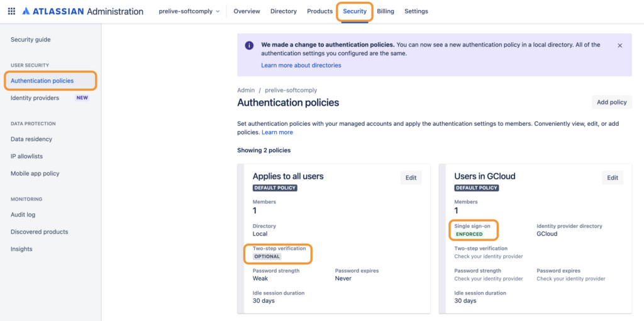Image resolution: width=644 pixels, height=321 pixels.
Task: Click the USER SECURITY sidebar section header
Action: click(x=30, y=65)
